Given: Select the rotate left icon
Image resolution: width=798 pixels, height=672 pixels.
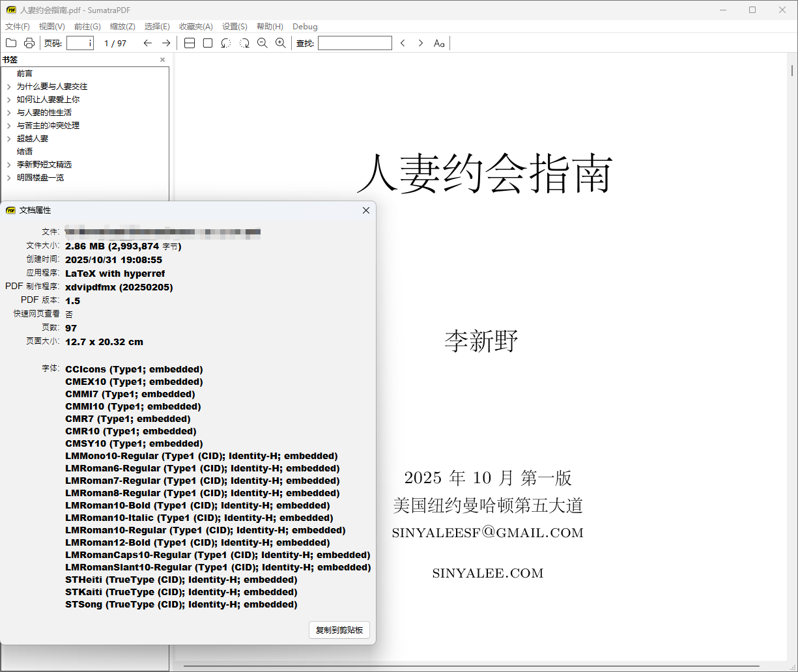Looking at the screenshot, I should click(x=225, y=43).
